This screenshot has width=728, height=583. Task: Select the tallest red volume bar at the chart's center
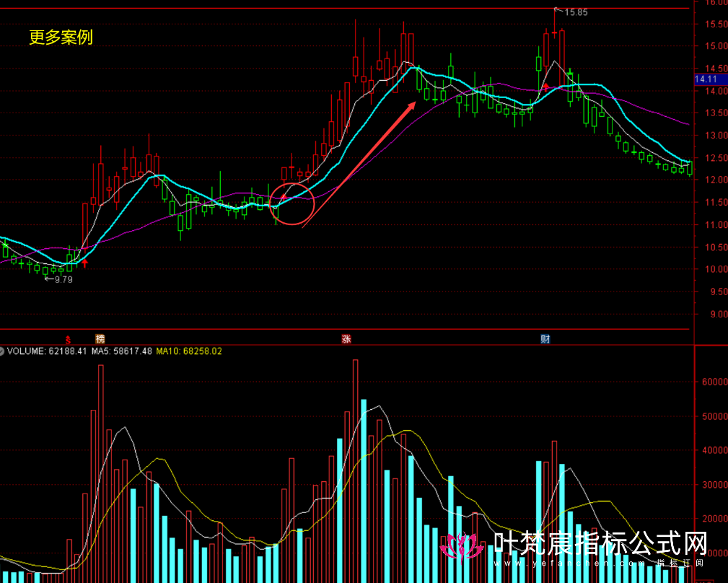tap(356, 471)
